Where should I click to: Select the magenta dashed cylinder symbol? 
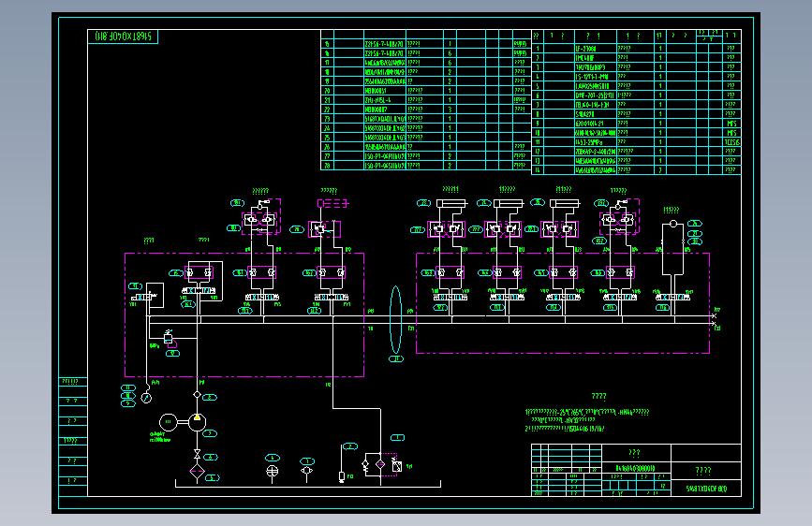click(x=332, y=203)
